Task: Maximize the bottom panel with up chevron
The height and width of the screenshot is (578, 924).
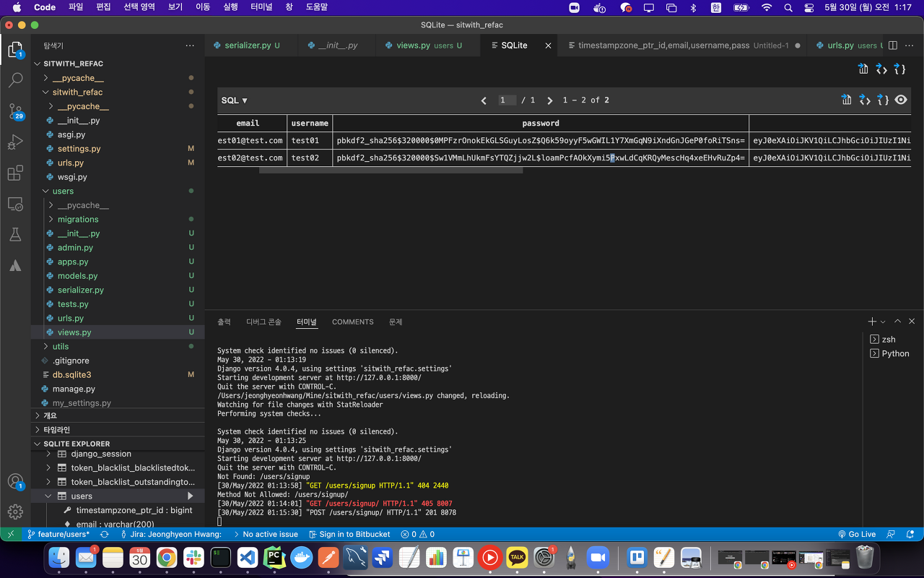Action: pyautogui.click(x=897, y=322)
